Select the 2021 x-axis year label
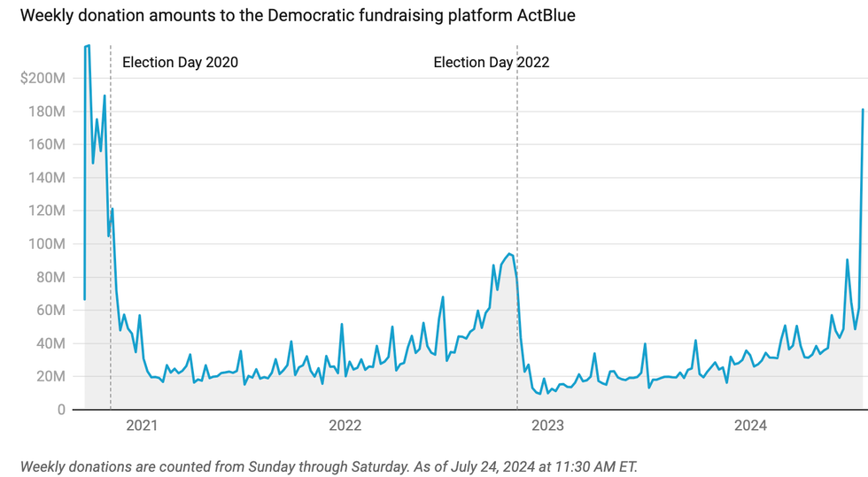Viewport: 868px width, 477px height. pos(142,426)
